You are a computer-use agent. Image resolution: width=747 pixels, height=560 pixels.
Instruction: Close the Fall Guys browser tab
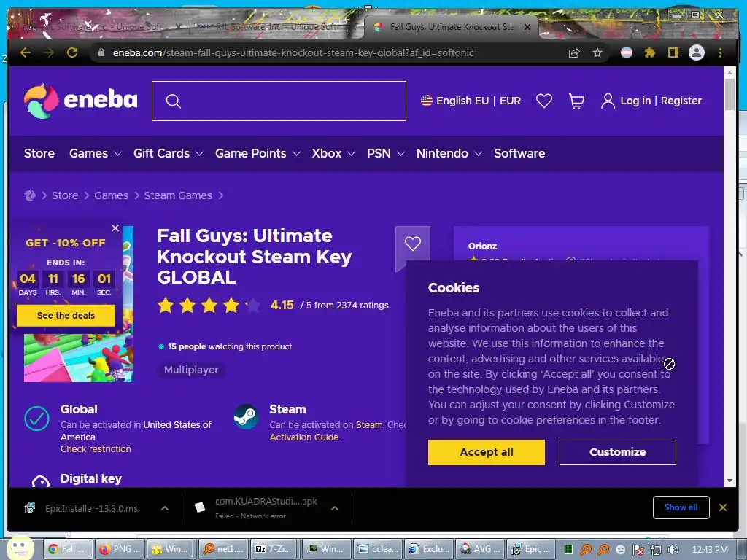527,27
